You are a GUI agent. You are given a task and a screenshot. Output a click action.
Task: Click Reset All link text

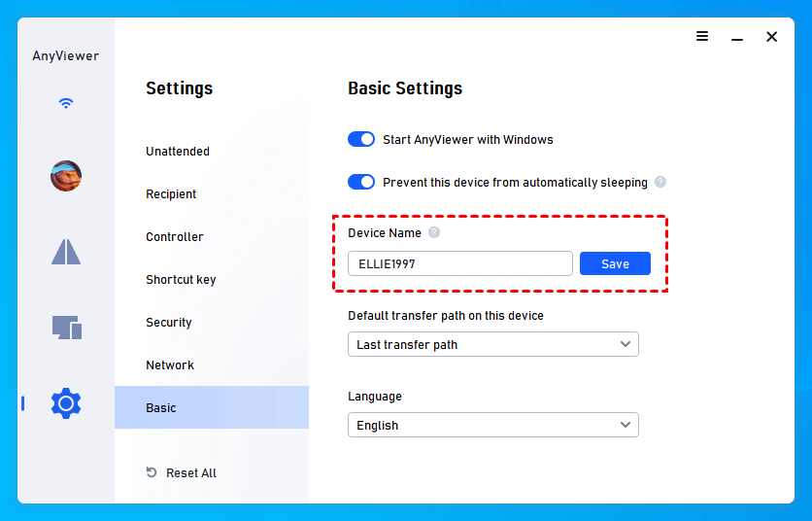(191, 472)
